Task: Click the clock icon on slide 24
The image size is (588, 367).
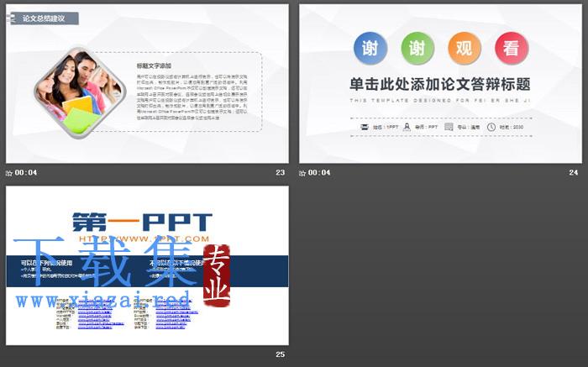Action: click(491, 127)
